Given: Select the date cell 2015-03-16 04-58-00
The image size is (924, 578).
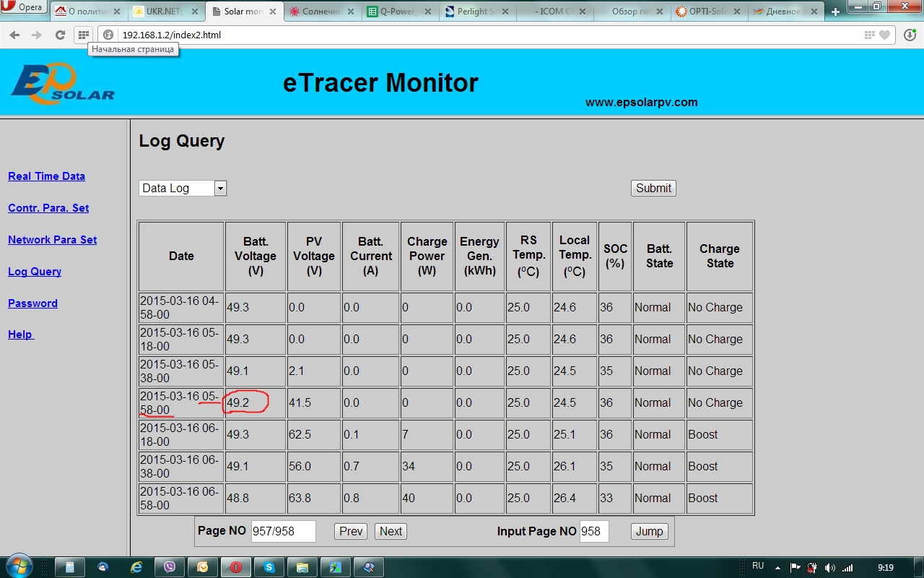Looking at the screenshot, I should (x=181, y=307).
